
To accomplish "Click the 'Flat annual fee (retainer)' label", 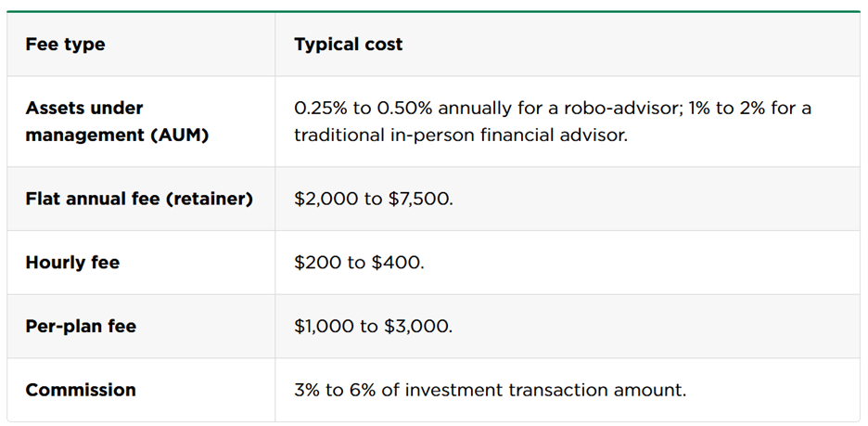I will pos(139,199).
